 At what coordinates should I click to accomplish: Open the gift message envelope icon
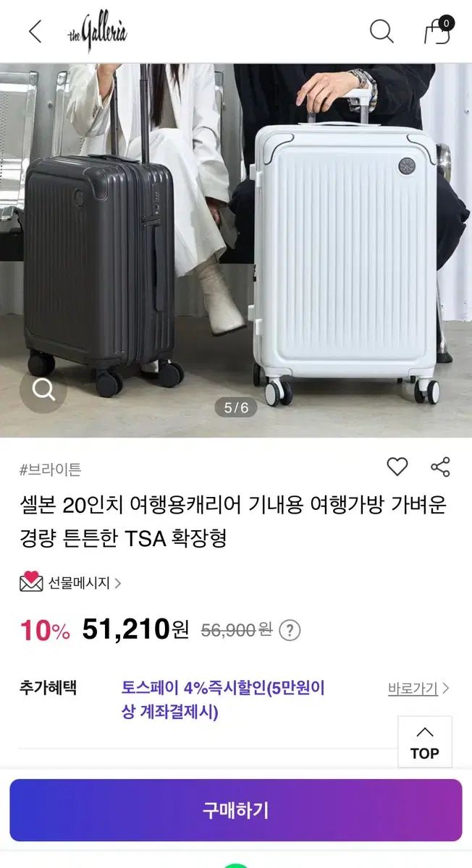pos(31,582)
